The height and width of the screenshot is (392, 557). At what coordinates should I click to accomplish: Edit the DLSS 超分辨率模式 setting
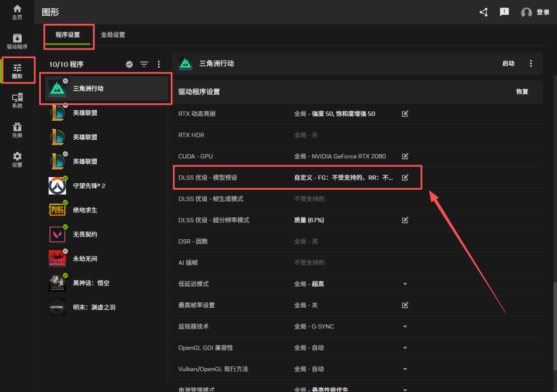coord(405,220)
